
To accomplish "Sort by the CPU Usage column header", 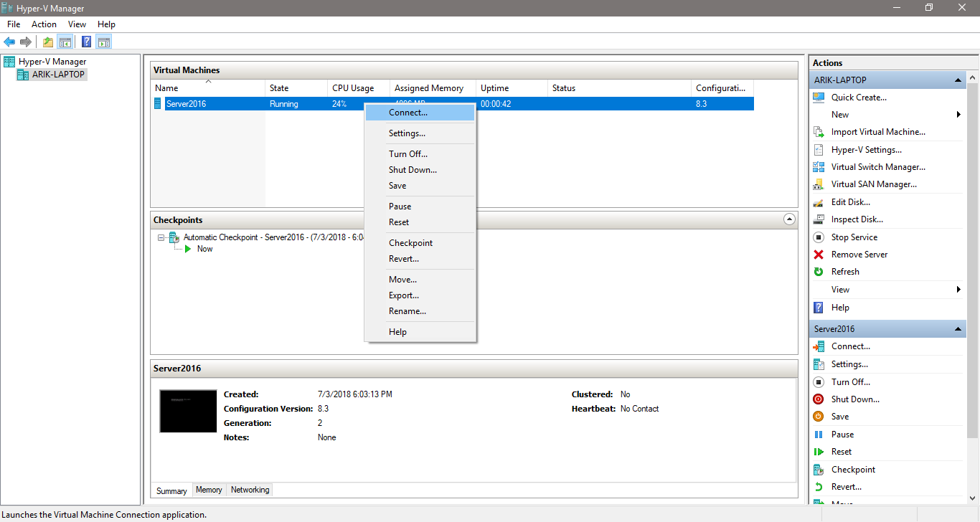I will [x=359, y=88].
